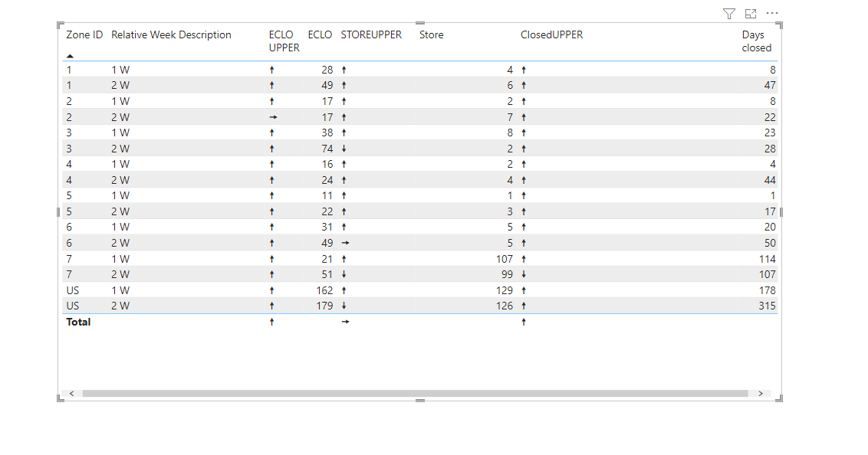Click the ClosedUPPER down arrow for zone 7, 2 W

point(524,274)
